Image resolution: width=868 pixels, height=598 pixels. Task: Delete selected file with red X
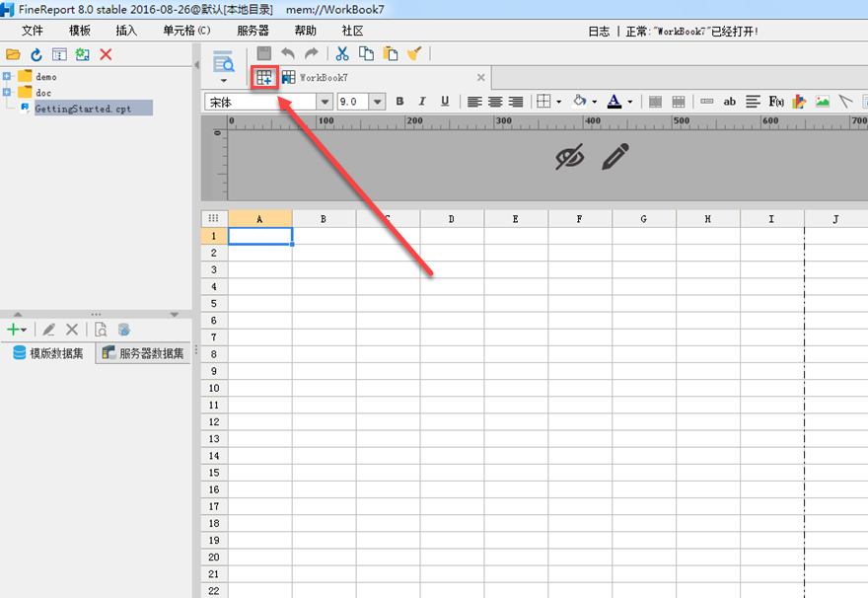(106, 54)
